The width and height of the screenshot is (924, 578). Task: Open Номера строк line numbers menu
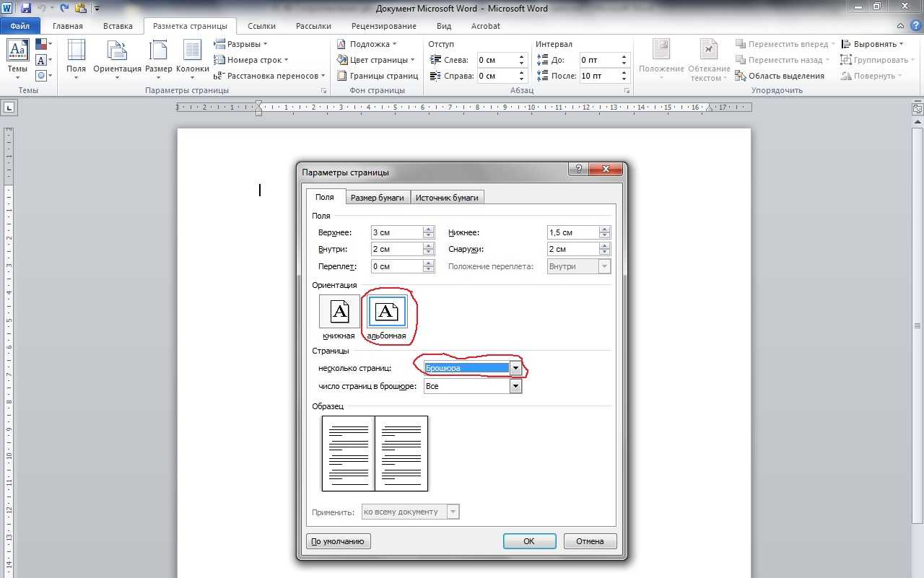click(x=251, y=60)
